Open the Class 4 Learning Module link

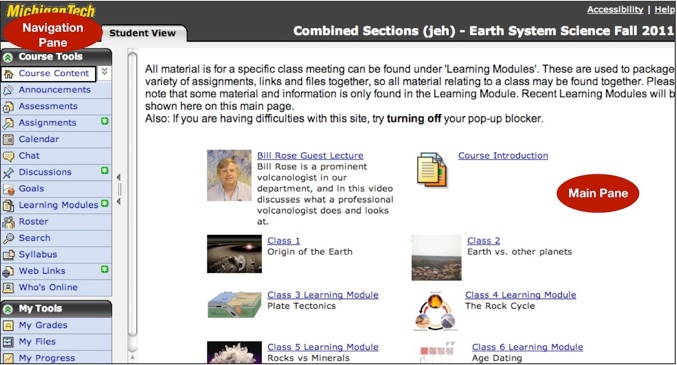520,295
